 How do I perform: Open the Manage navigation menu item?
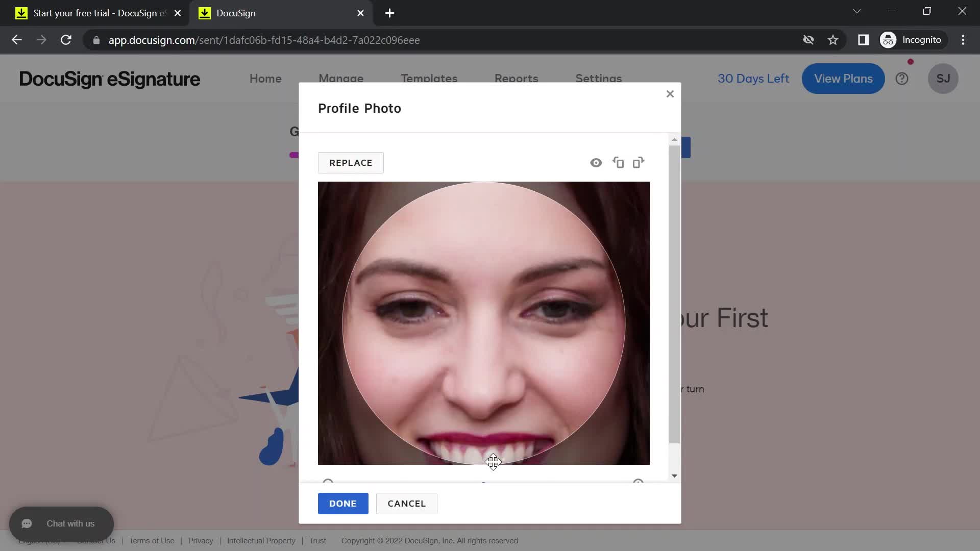pos(339,79)
